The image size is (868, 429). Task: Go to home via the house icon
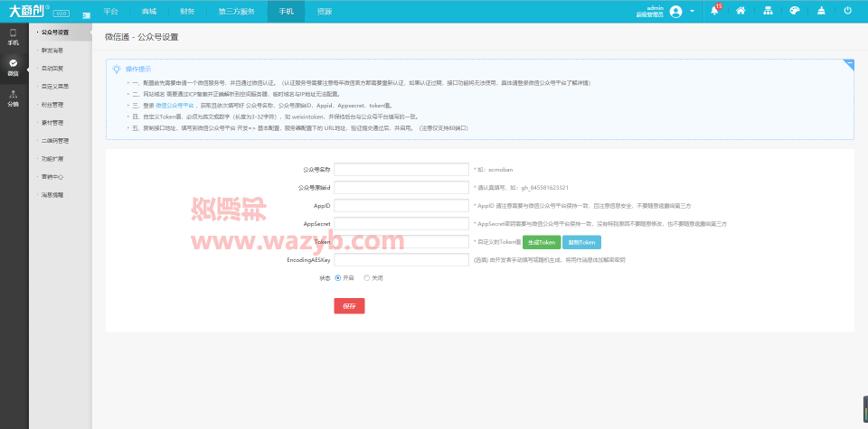(x=741, y=11)
